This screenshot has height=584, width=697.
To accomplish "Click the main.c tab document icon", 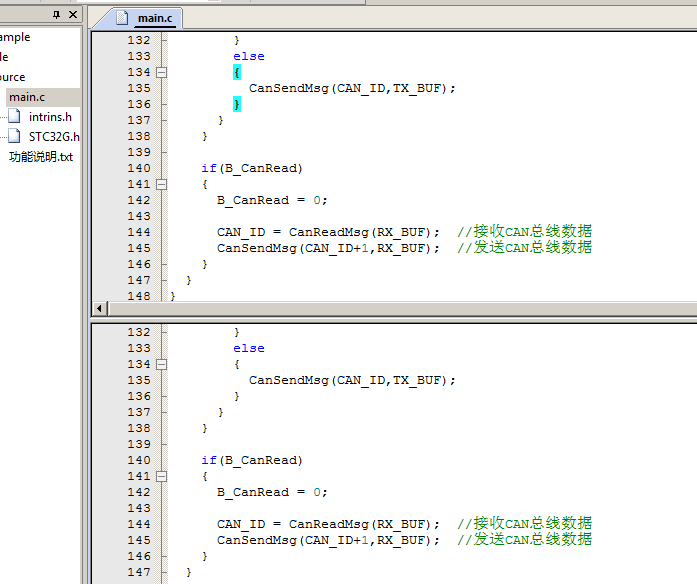I will pyautogui.click(x=122, y=18).
